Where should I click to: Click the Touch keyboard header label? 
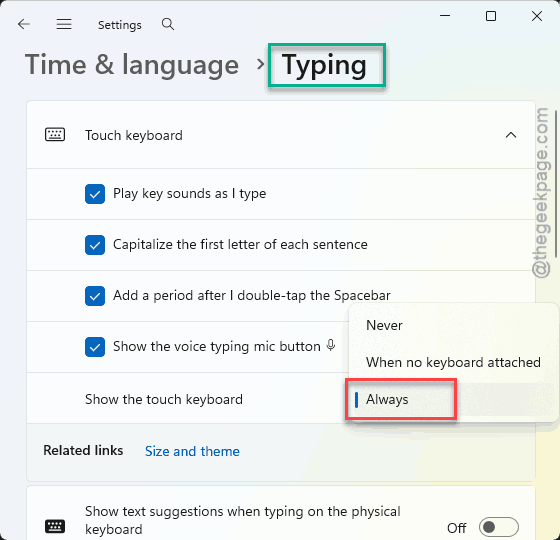[x=134, y=135]
